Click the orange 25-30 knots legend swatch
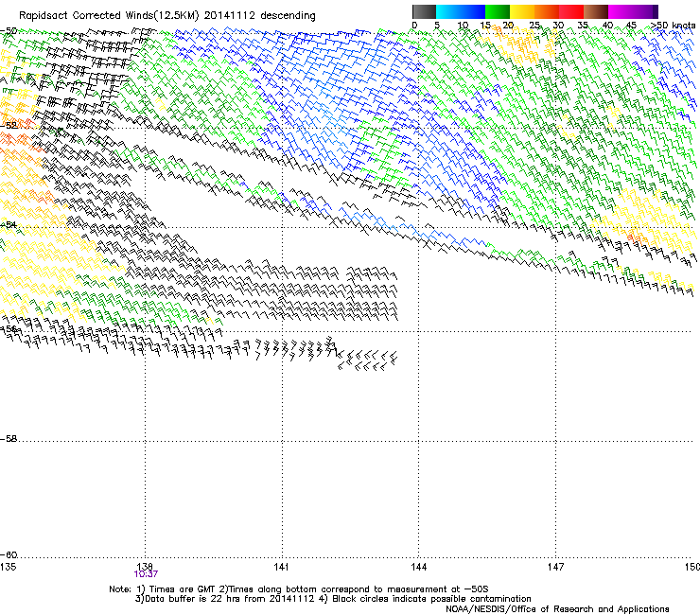Image resolution: width=700 pixels, height=615 pixels. [547, 11]
